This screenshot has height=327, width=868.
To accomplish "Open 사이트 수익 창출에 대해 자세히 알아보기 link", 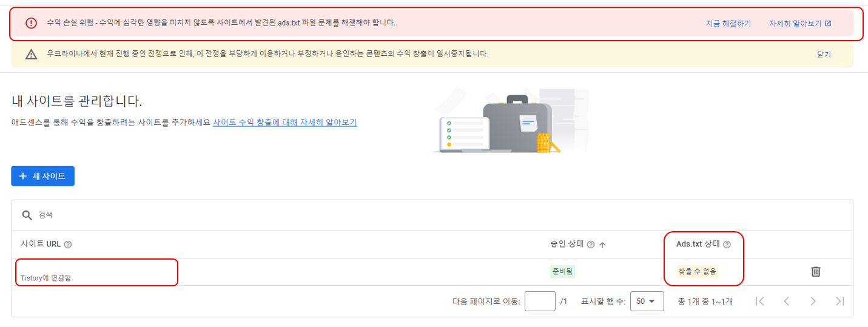I will click(x=284, y=122).
